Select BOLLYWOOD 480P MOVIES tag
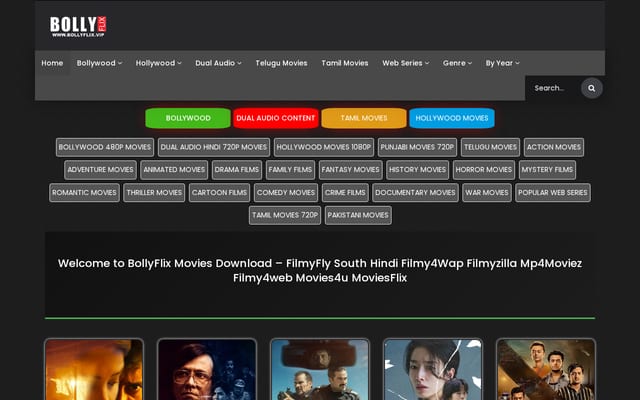 105,147
